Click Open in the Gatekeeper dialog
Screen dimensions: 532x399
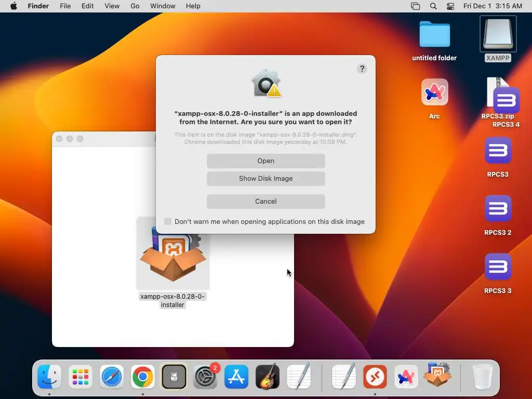(265, 161)
